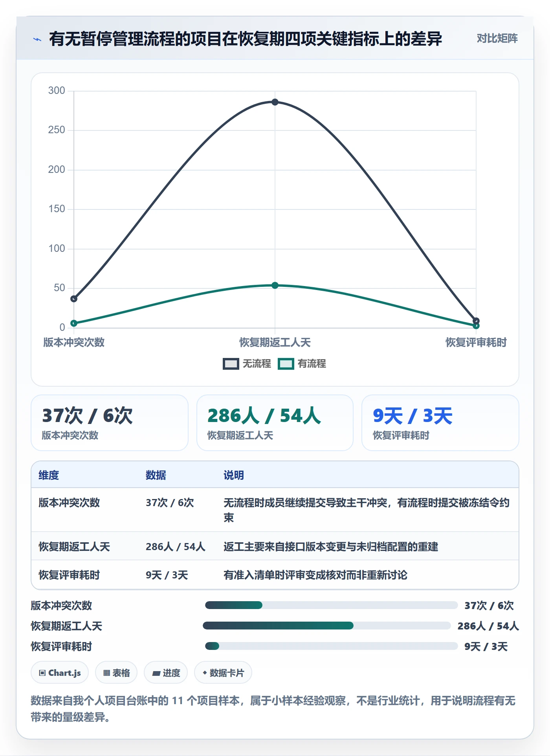Click the 版本冲突次数 x-axis label

click(74, 342)
